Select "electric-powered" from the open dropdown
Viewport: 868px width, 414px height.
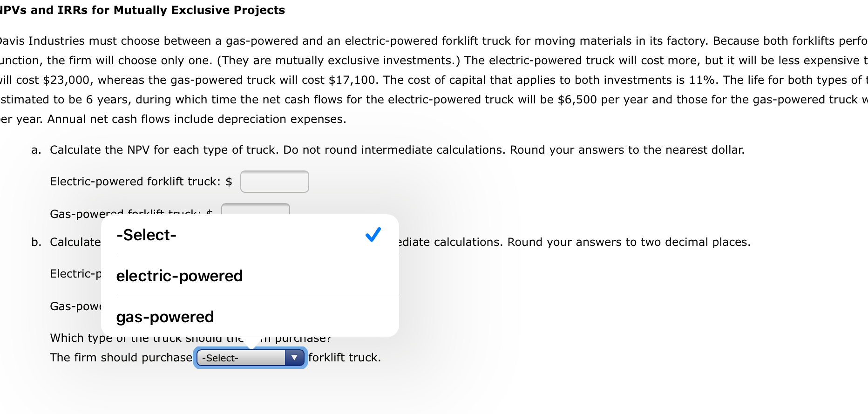click(x=179, y=275)
